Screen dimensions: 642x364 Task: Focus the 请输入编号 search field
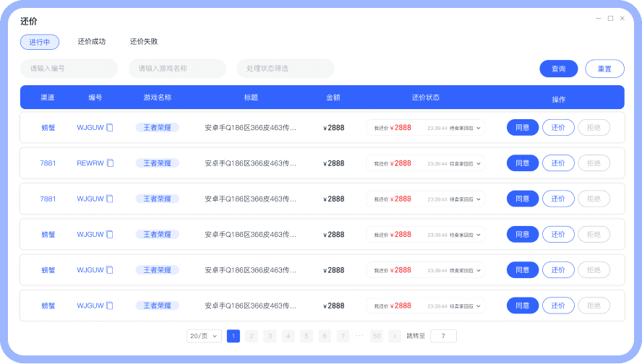pyautogui.click(x=69, y=69)
